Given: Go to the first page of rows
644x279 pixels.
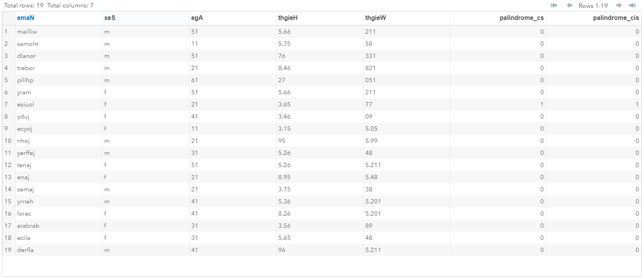Looking at the screenshot, I should (x=554, y=5).
